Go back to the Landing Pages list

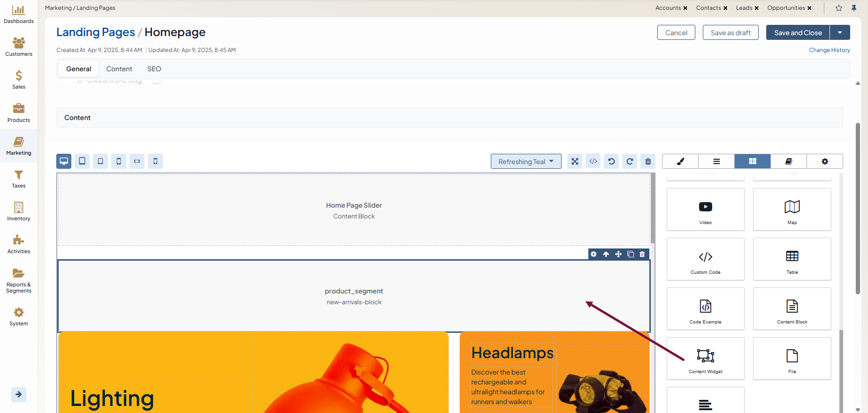coord(96,32)
